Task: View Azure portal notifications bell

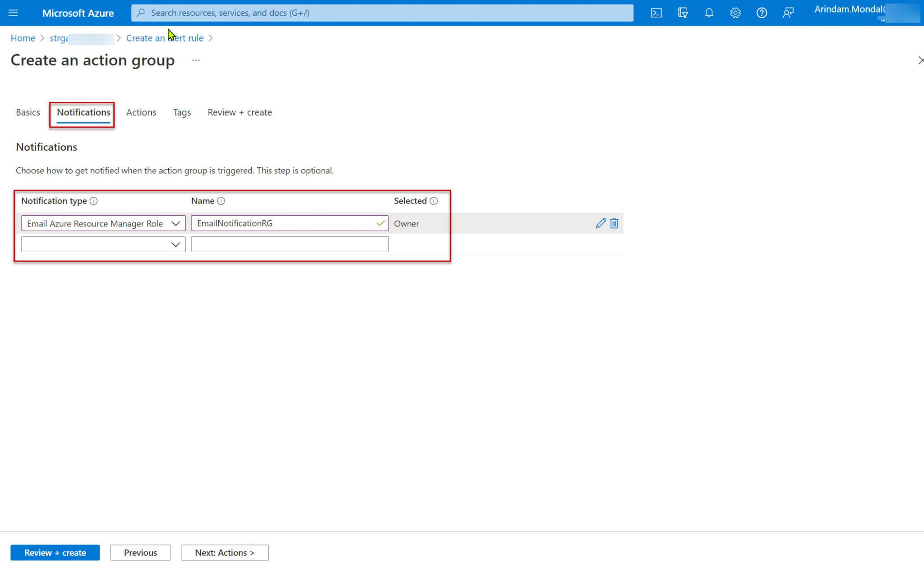Action: pos(709,13)
